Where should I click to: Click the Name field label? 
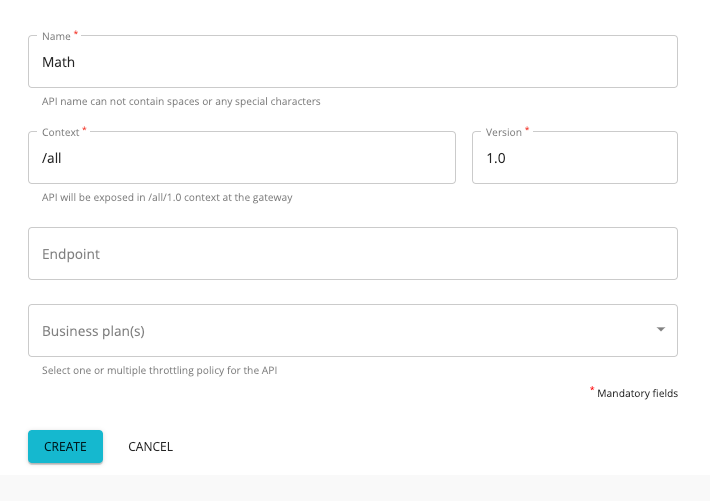tap(56, 36)
